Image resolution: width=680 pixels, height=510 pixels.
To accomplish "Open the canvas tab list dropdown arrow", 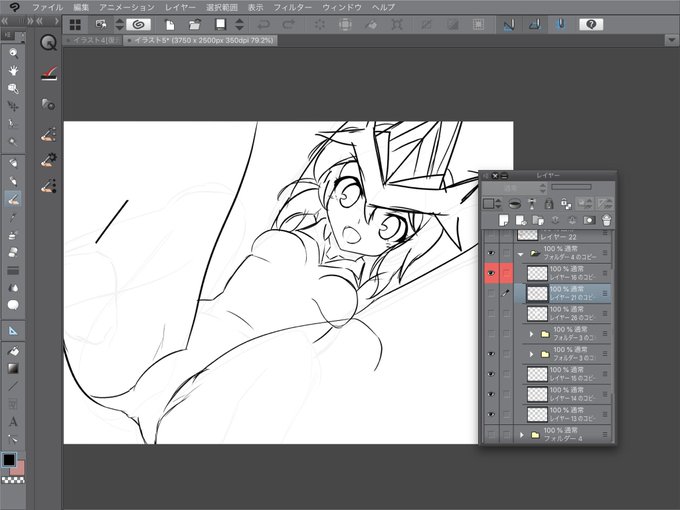I will coord(671,40).
